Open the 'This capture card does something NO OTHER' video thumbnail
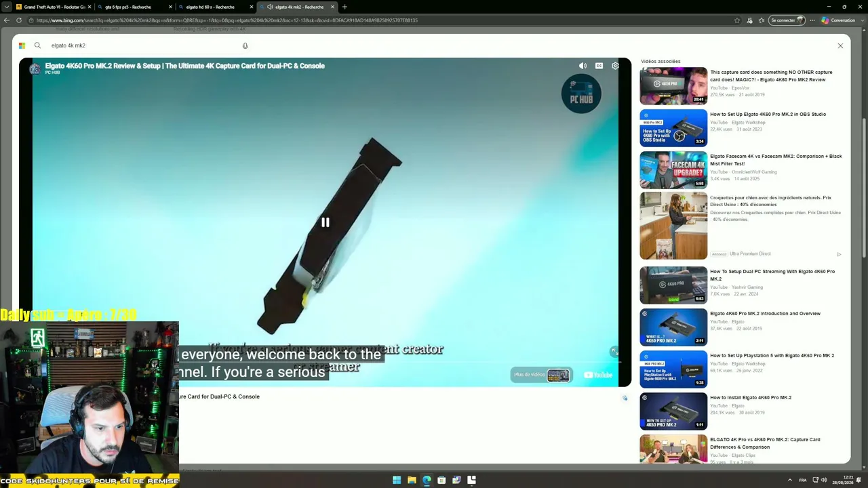 (673, 86)
